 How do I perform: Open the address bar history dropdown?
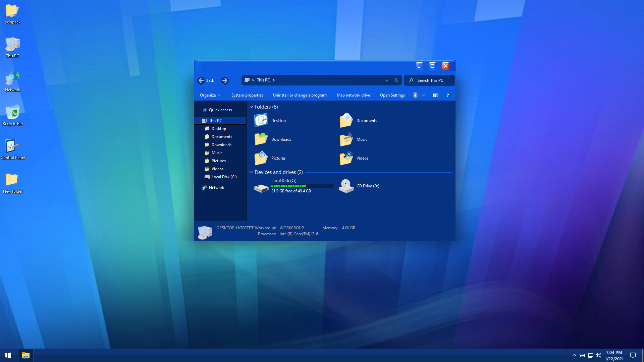(x=386, y=80)
